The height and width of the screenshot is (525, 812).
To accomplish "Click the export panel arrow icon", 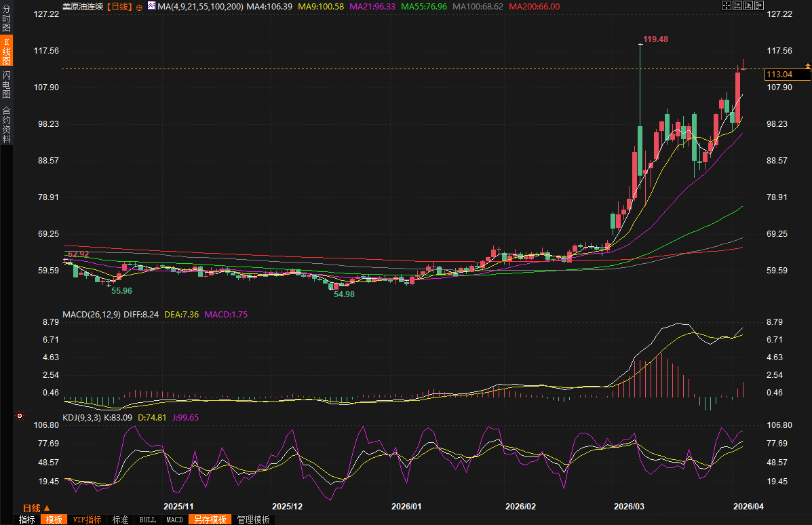I will tap(759, 5).
